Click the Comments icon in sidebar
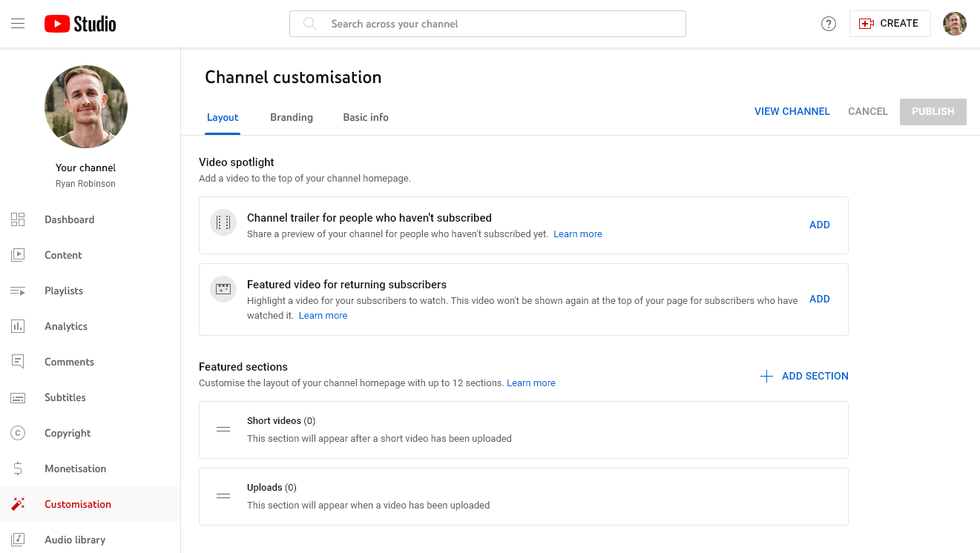The width and height of the screenshot is (980, 553). 18,362
